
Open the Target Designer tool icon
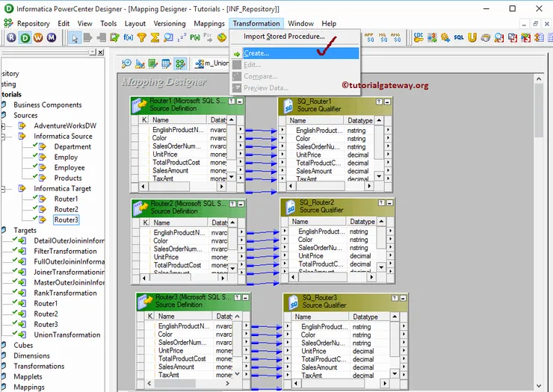tap(140, 63)
